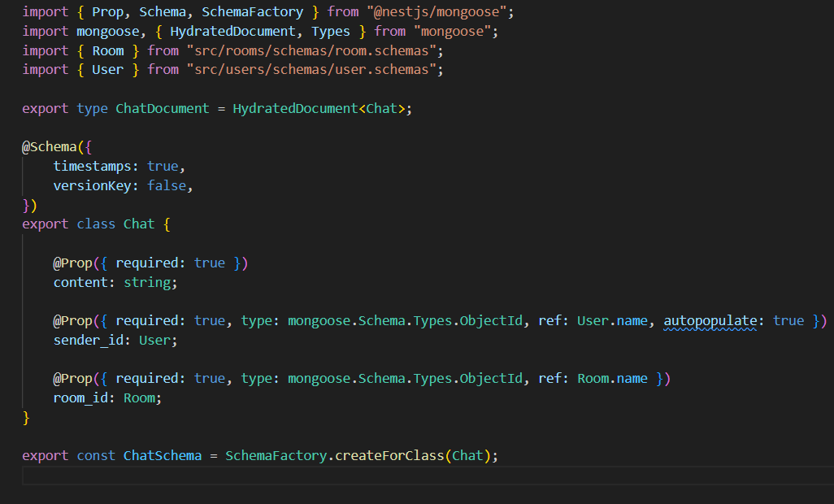Click Room.name in the room_id ref
The width and height of the screenshot is (834, 504).
[x=612, y=379]
